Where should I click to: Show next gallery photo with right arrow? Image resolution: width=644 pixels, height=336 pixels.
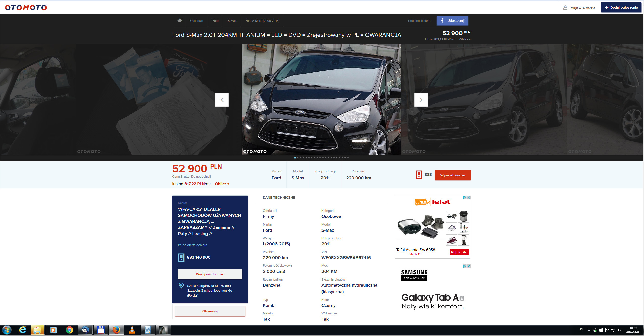421,100
